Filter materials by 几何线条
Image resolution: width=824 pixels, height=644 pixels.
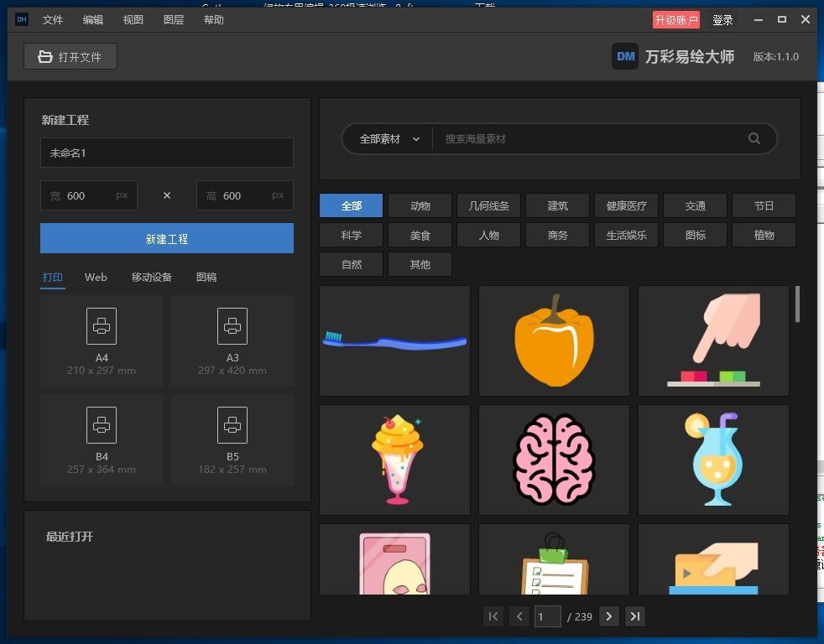pyautogui.click(x=488, y=205)
